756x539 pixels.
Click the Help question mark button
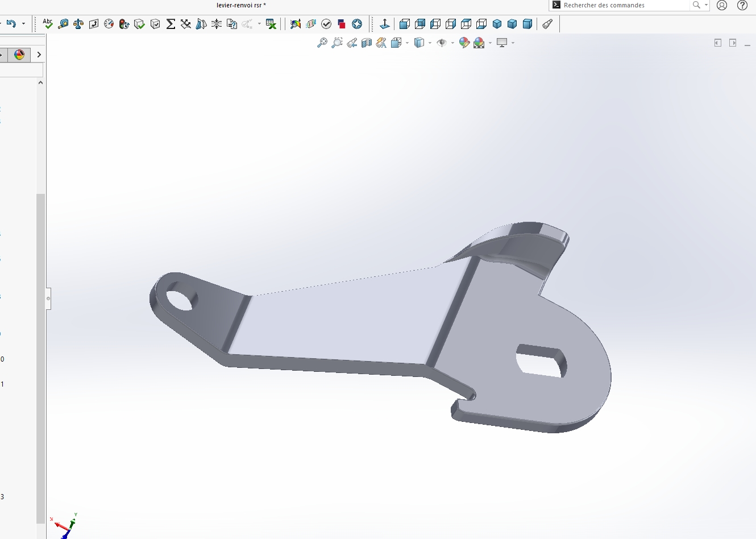click(742, 5)
